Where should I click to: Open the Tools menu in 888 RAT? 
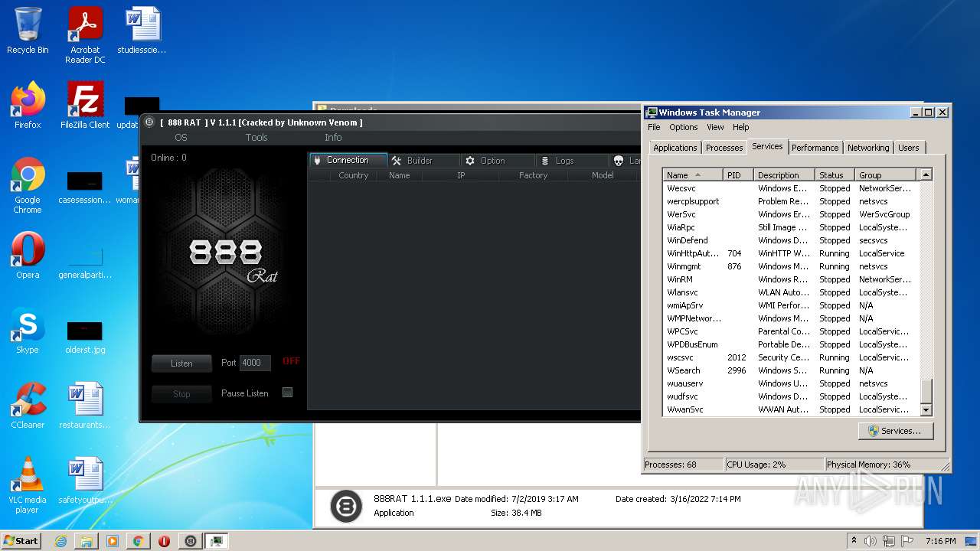256,138
